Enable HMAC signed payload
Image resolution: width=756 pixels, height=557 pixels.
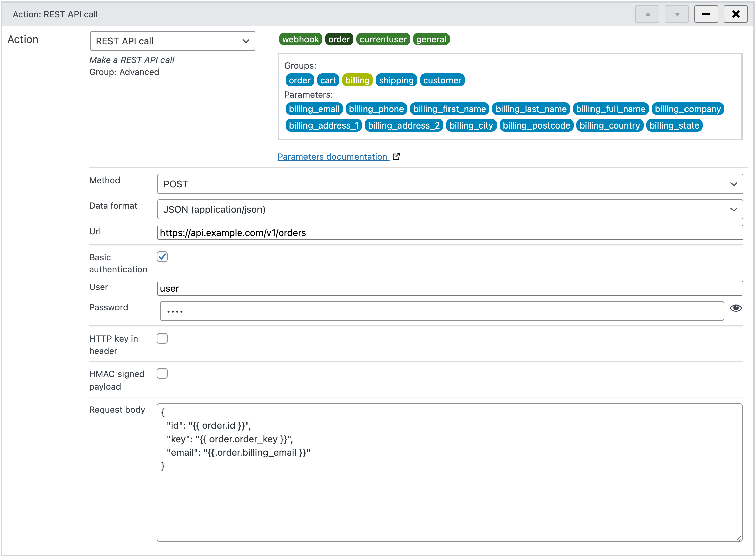[162, 373]
